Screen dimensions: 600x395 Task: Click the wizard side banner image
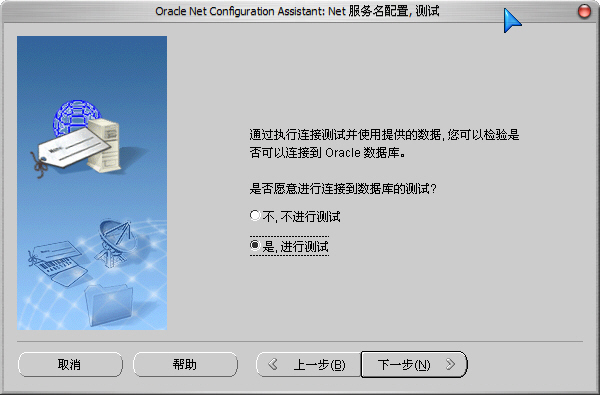tap(92, 183)
